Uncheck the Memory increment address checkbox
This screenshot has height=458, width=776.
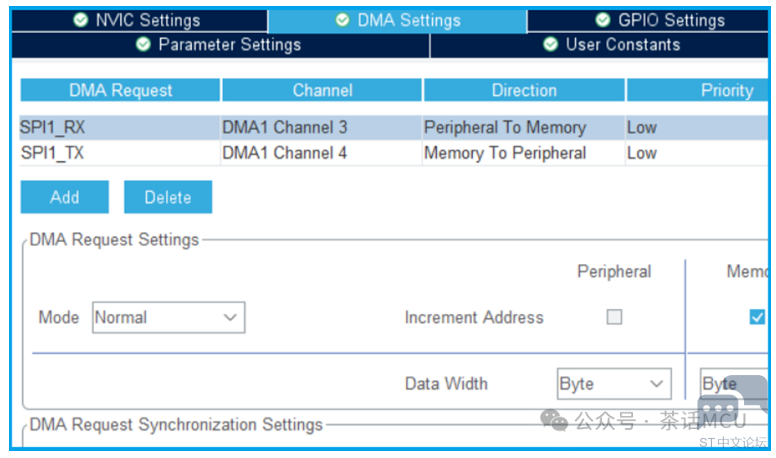coord(757,317)
